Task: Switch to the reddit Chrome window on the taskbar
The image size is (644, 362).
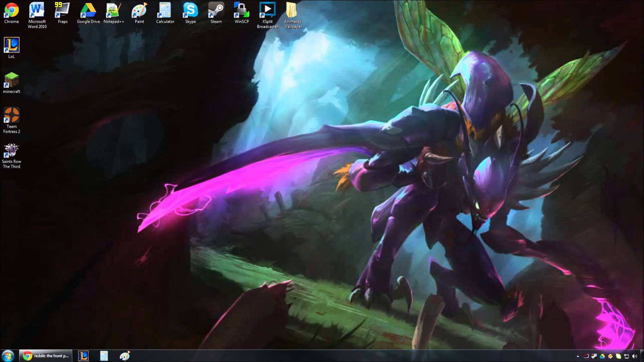Action: [x=46, y=356]
